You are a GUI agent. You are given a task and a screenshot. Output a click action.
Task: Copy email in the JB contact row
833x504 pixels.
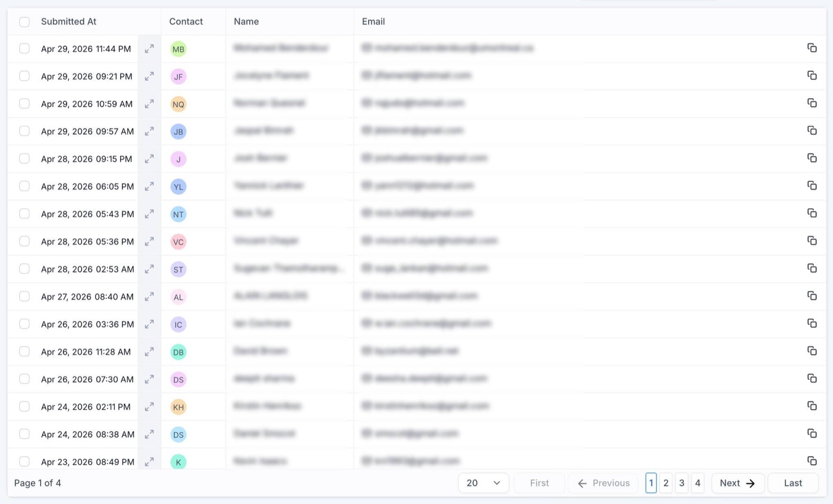coord(812,130)
